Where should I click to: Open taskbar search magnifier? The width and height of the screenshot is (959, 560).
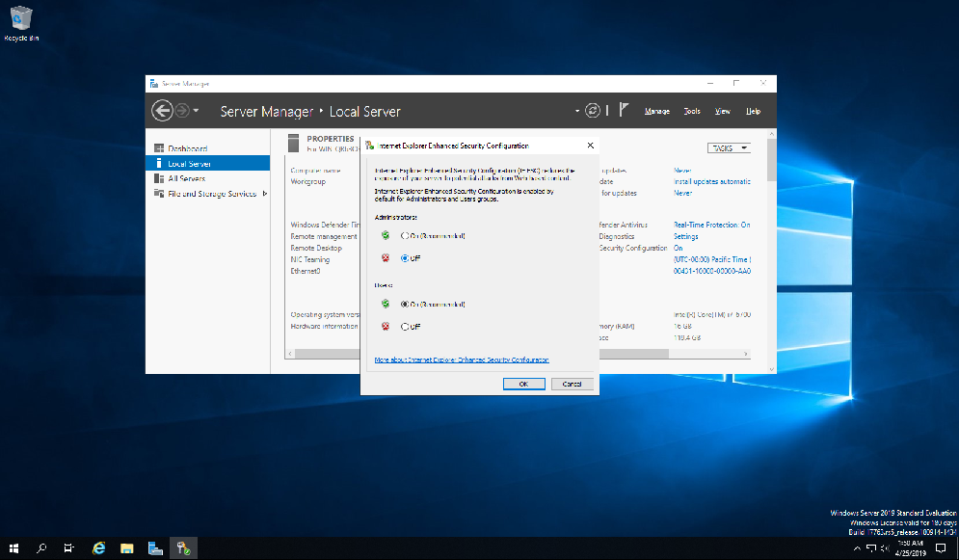coord(41,548)
